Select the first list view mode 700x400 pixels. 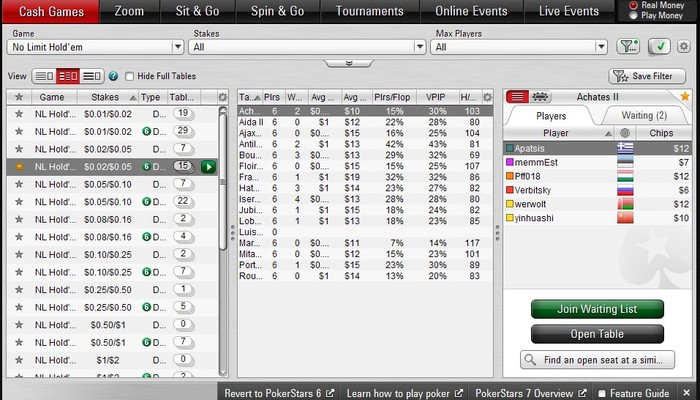click(44, 76)
